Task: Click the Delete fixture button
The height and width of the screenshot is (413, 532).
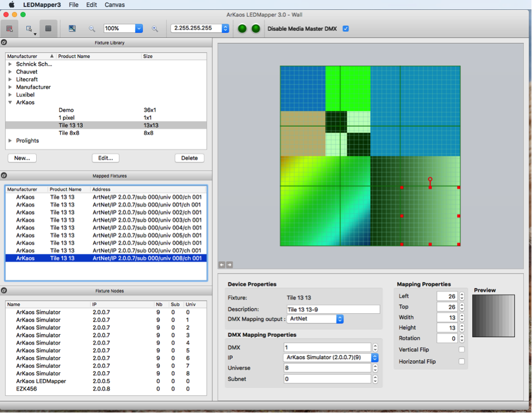Action: coord(190,158)
